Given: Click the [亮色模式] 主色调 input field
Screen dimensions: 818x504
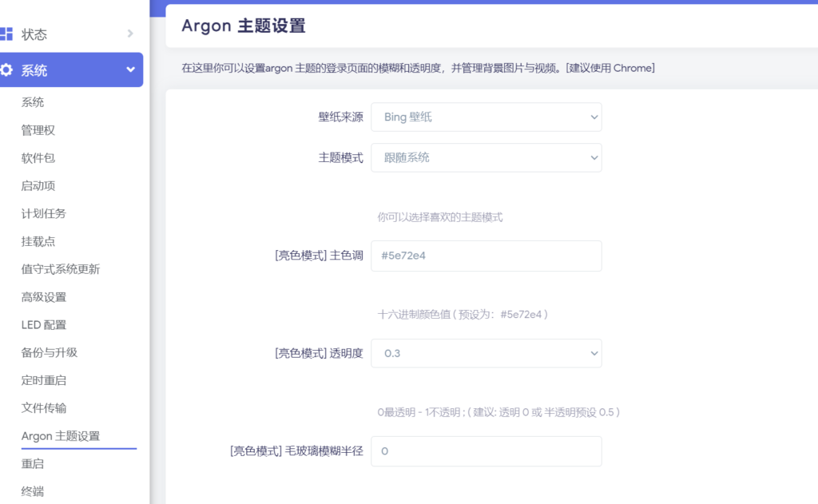Looking at the screenshot, I should click(x=486, y=256).
